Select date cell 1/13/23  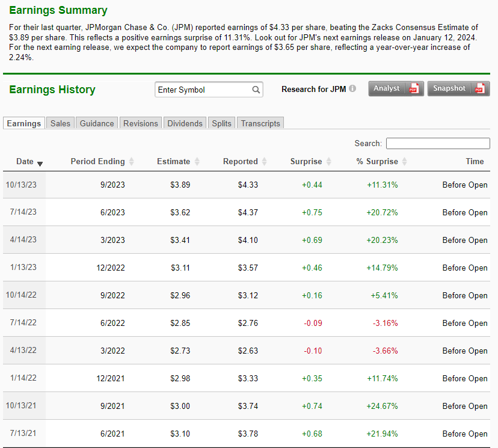tap(23, 268)
